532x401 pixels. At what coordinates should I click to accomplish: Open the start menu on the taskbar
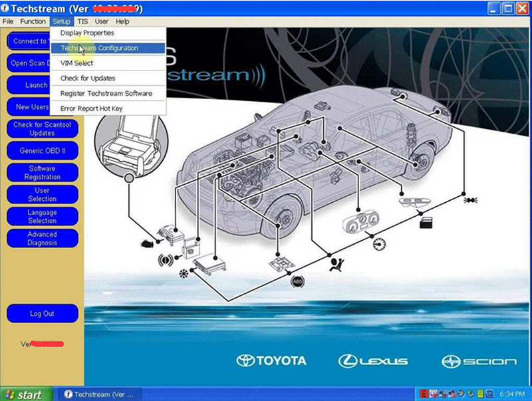pos(20,393)
